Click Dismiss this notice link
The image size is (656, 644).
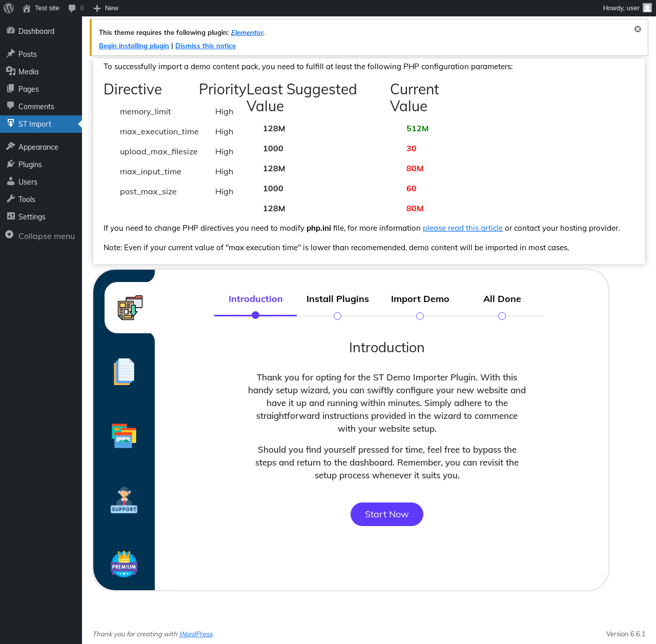pos(206,46)
